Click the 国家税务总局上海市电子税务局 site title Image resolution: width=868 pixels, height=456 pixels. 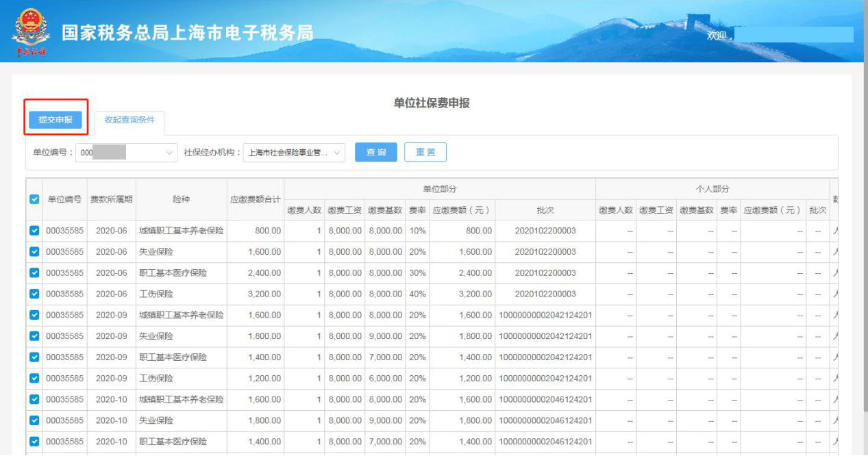pos(187,33)
